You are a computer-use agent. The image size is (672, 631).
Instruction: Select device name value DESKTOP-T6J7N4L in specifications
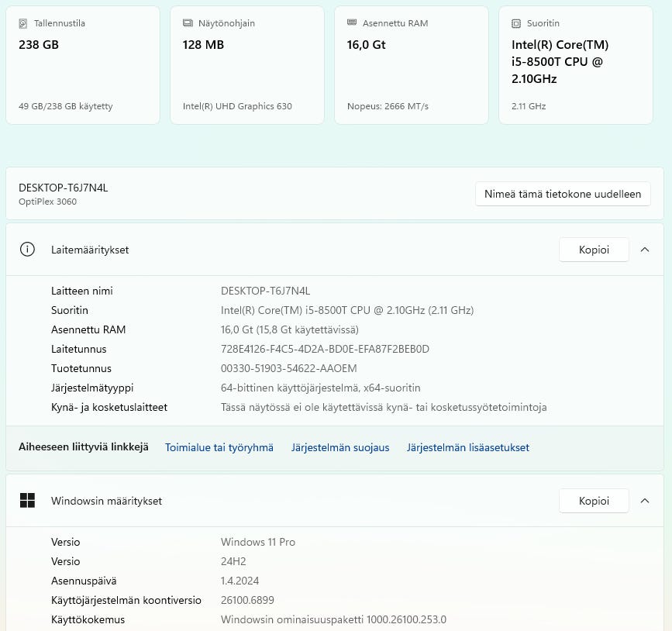(265, 291)
